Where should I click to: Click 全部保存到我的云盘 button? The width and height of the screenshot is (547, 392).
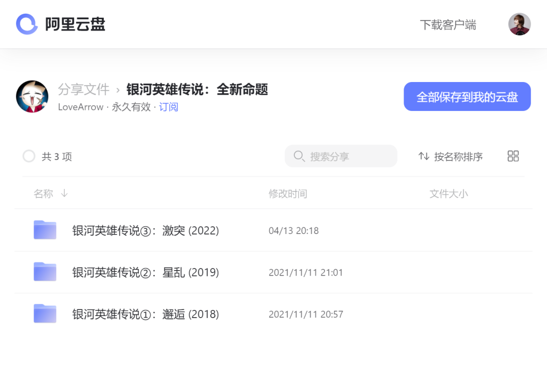(x=467, y=97)
